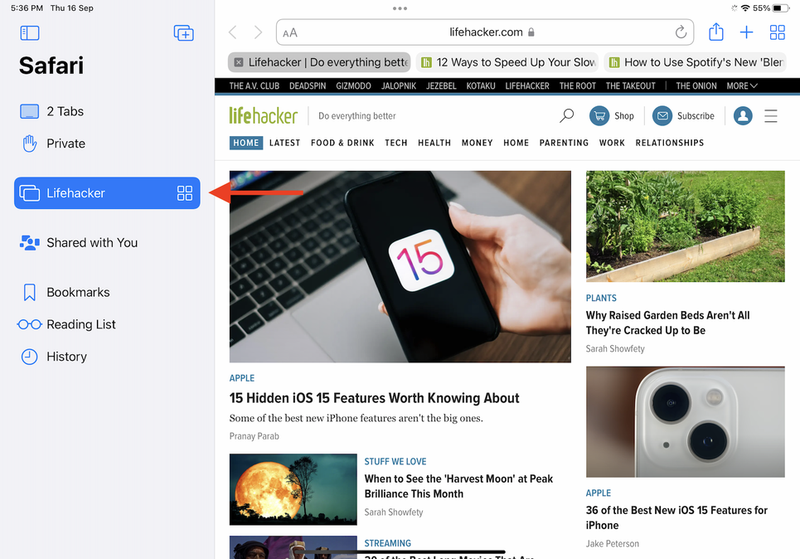Tap the lifehacker.com address bar
This screenshot has height=559, width=800.
[485, 32]
